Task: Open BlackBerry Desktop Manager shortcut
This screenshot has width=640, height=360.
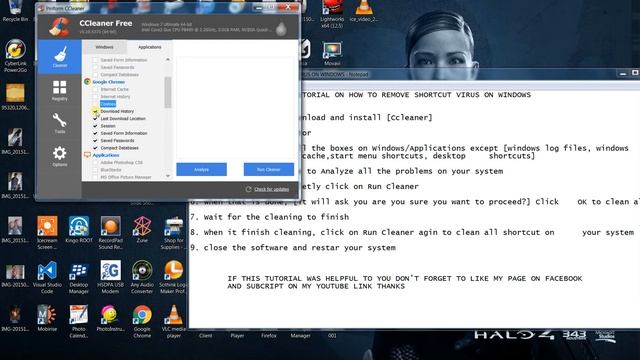Action: pos(79,277)
